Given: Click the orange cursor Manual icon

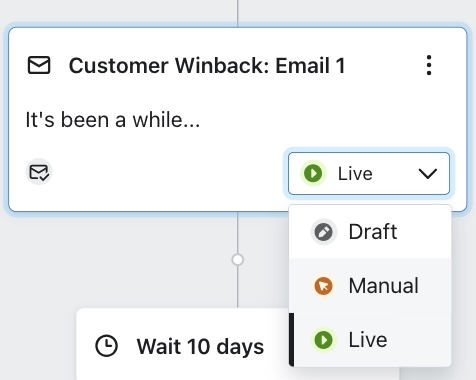Looking at the screenshot, I should tap(323, 286).
